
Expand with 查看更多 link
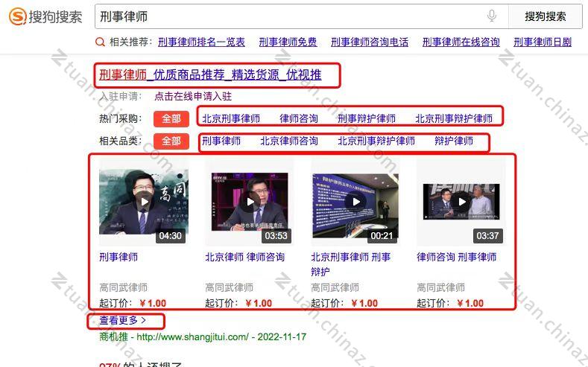pos(123,321)
